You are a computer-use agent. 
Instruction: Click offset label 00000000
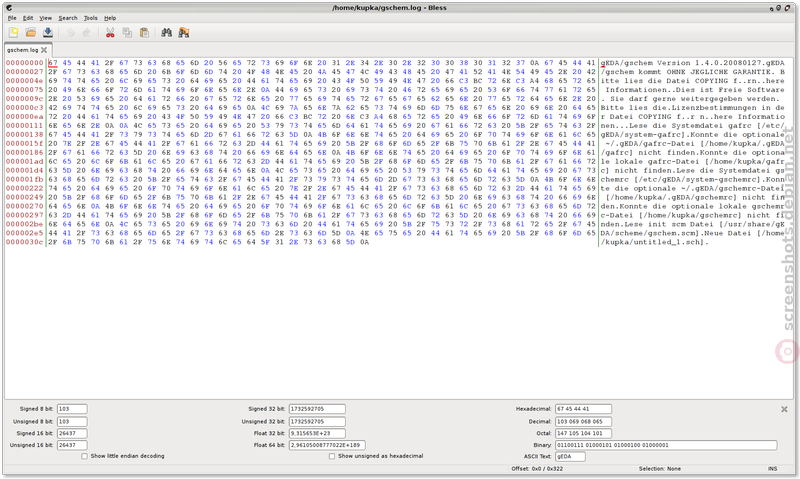tap(24, 63)
